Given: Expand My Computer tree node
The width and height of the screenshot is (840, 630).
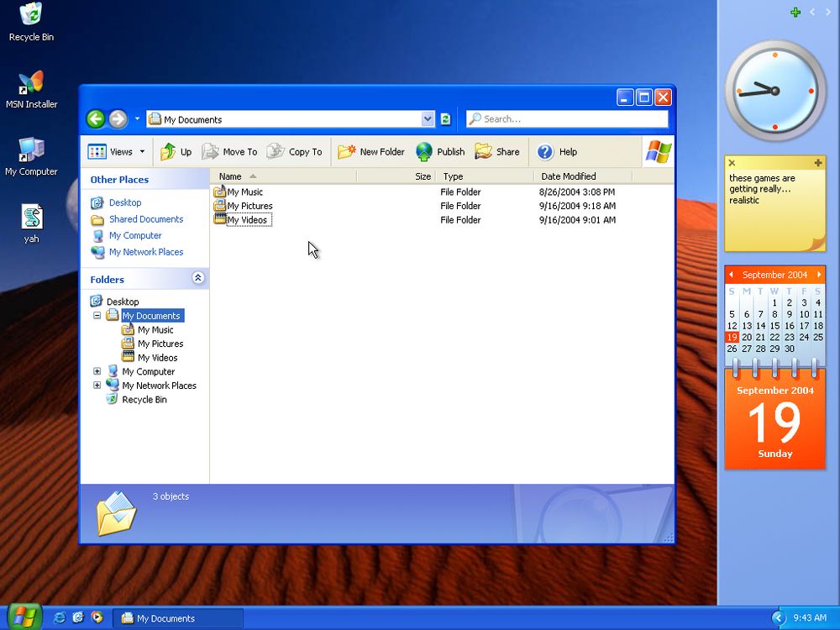Looking at the screenshot, I should pos(97,371).
